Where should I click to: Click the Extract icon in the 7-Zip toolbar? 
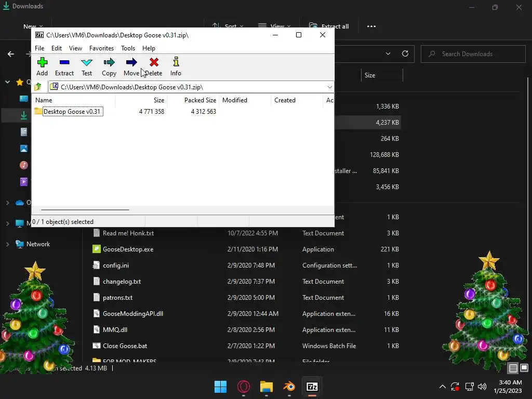[64, 62]
